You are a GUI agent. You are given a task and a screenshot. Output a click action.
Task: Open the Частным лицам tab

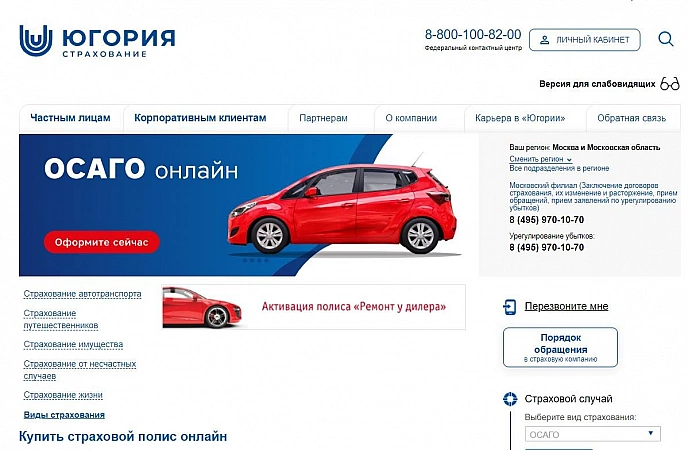pyautogui.click(x=71, y=118)
